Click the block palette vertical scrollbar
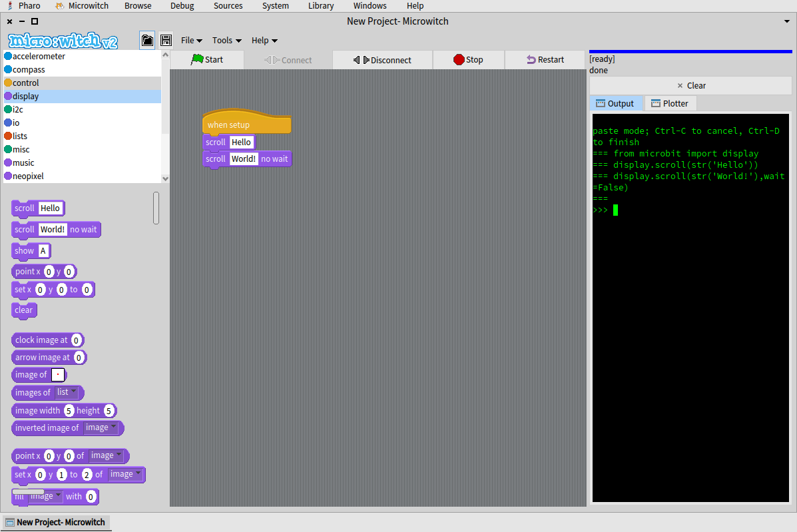The width and height of the screenshot is (797, 532). point(156,208)
